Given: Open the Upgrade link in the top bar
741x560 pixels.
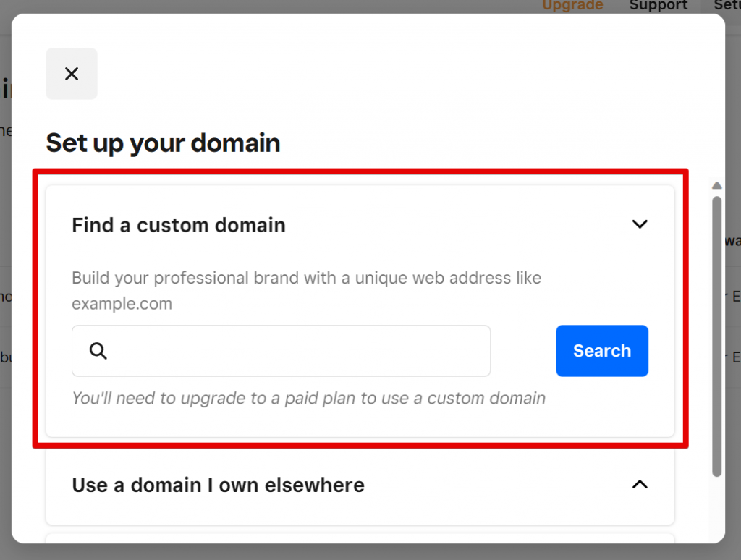Looking at the screenshot, I should click(x=572, y=6).
